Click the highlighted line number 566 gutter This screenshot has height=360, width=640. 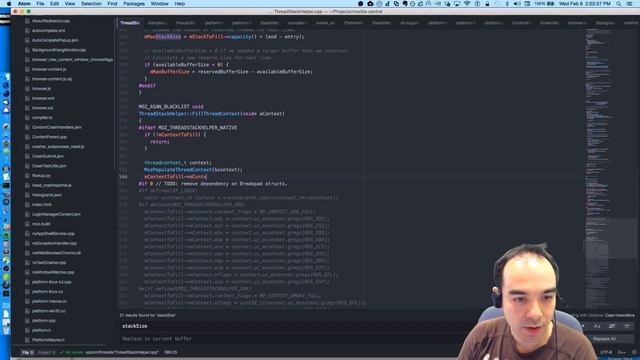123,177
